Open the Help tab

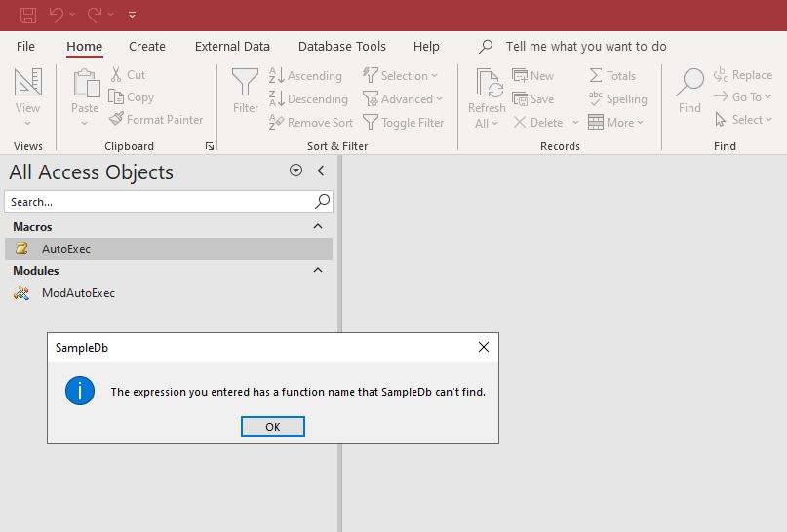[x=426, y=46]
